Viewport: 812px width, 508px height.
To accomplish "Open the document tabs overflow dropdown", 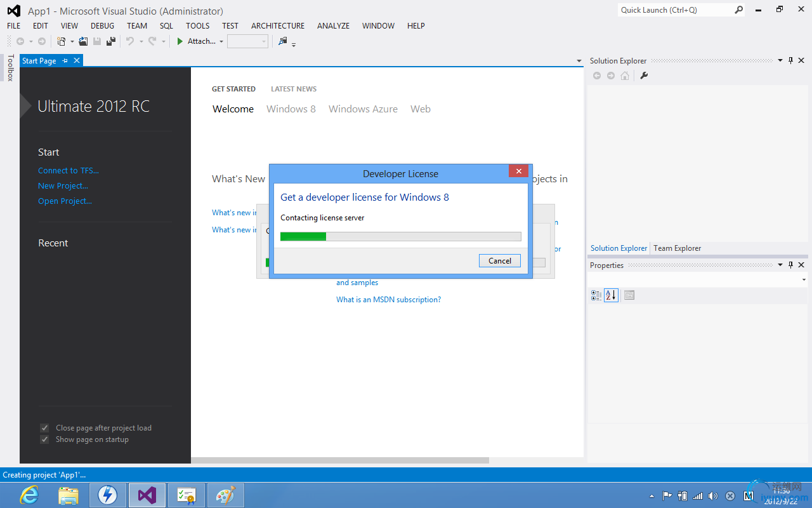I will coord(579,61).
